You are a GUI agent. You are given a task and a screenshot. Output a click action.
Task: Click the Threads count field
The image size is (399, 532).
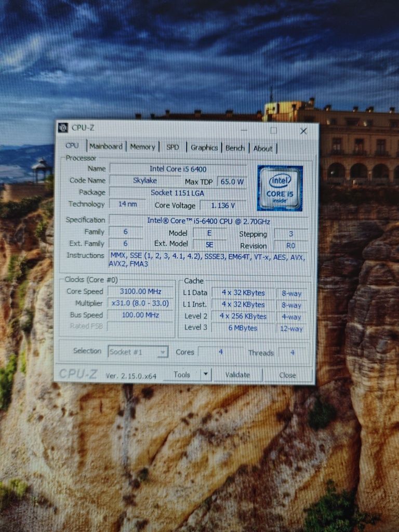(x=293, y=353)
